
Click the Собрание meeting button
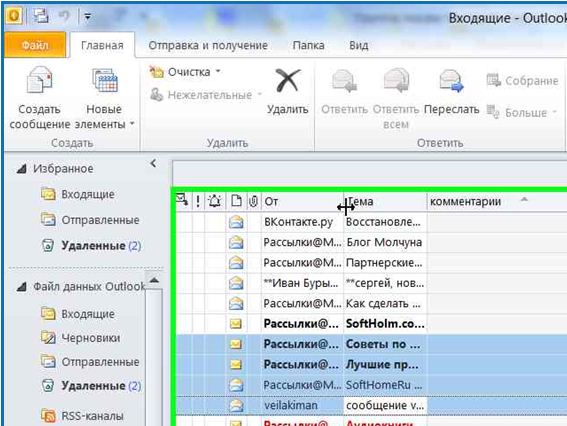tap(523, 80)
